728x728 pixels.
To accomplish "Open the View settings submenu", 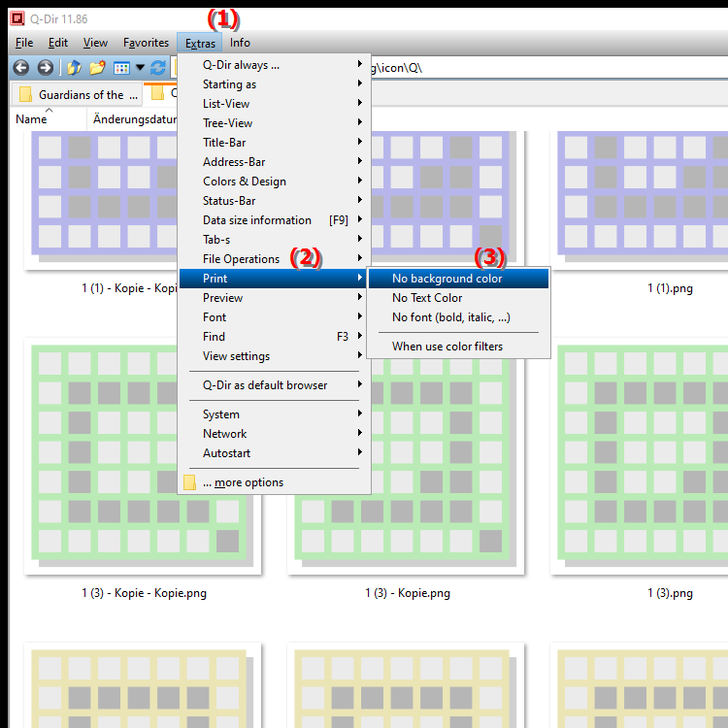I will (x=275, y=356).
